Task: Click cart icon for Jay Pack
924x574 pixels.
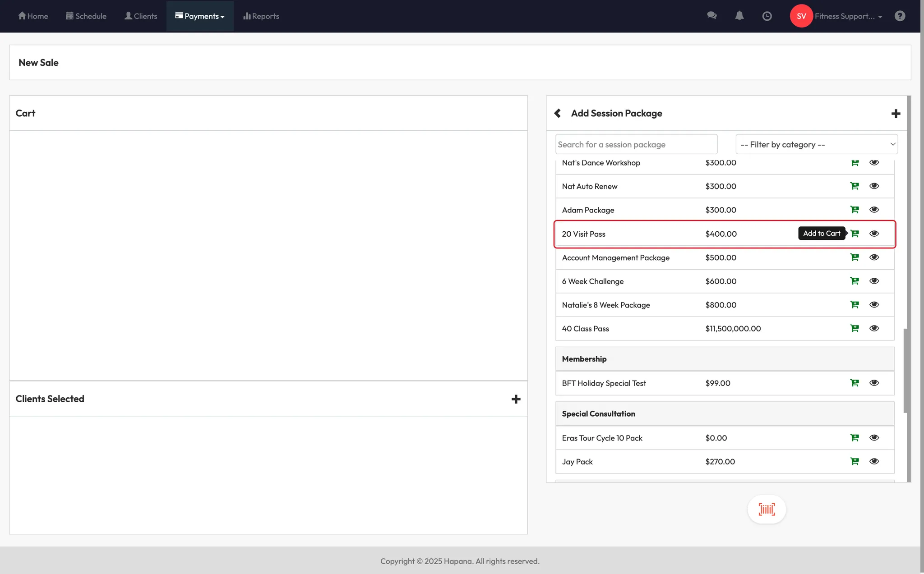Action: pos(855,461)
